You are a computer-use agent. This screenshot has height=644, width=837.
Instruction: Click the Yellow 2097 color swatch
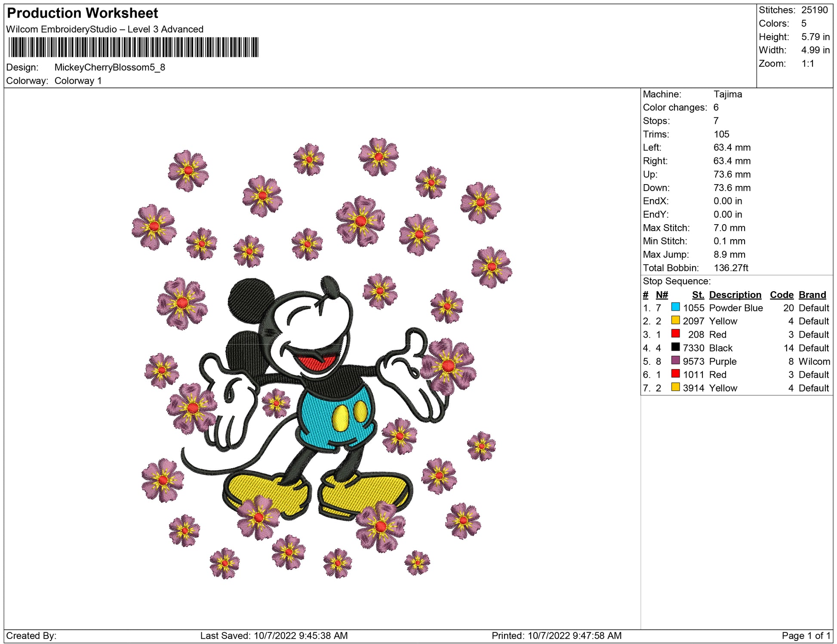(x=675, y=320)
